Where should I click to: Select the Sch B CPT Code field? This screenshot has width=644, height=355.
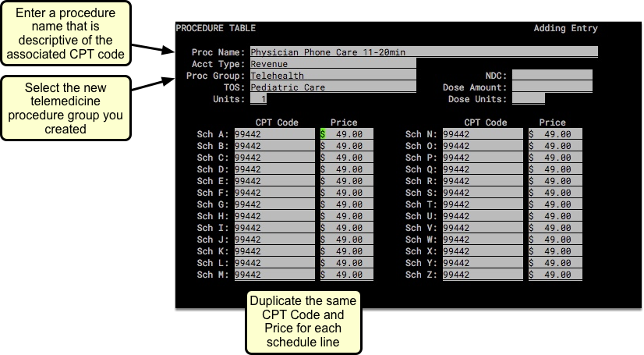click(274, 145)
